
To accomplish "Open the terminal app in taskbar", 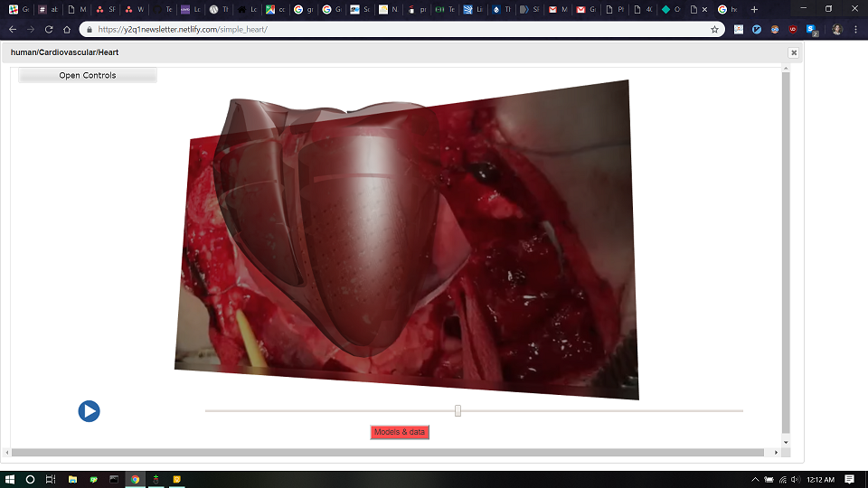I will (114, 479).
